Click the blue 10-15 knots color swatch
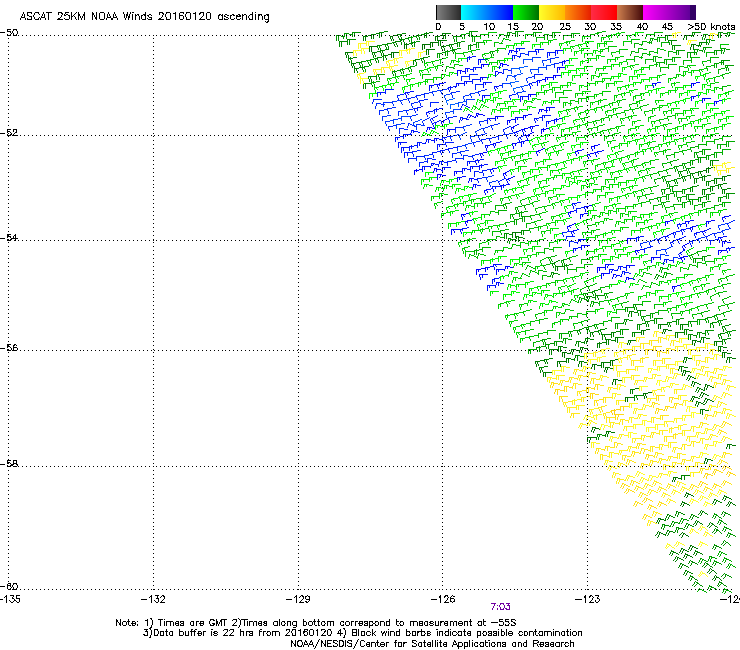740x650 pixels. [500, 12]
